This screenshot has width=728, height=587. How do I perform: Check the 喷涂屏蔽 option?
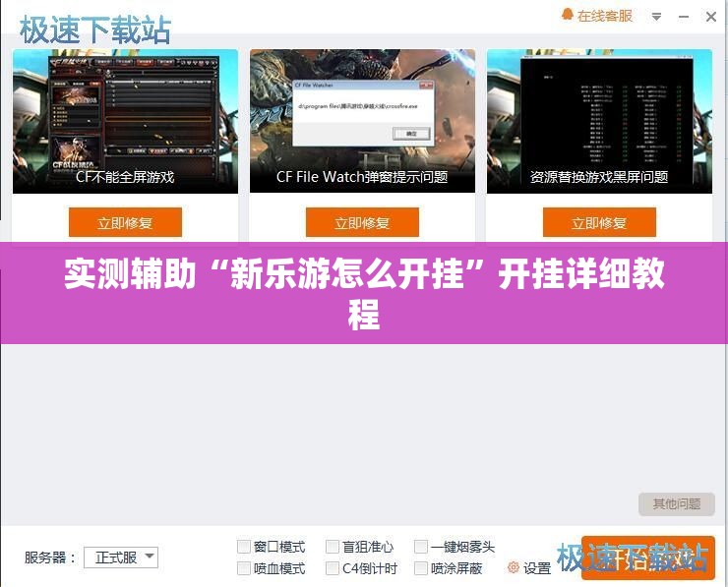pyautogui.click(x=421, y=568)
